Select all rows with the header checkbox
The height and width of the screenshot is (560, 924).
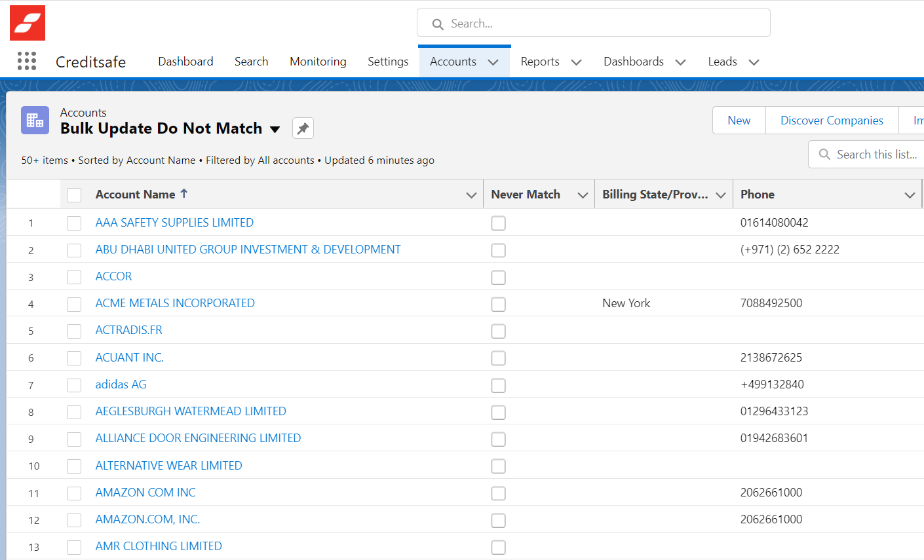pos(73,195)
